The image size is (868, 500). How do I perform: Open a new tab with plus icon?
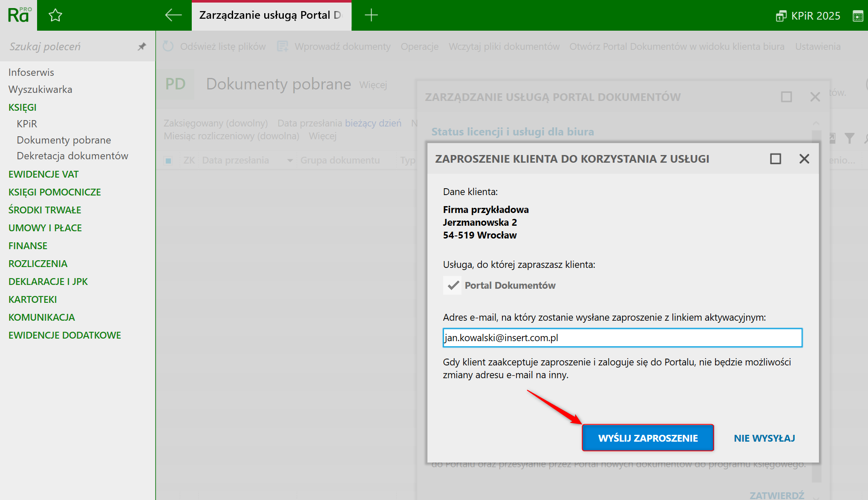[x=371, y=15]
